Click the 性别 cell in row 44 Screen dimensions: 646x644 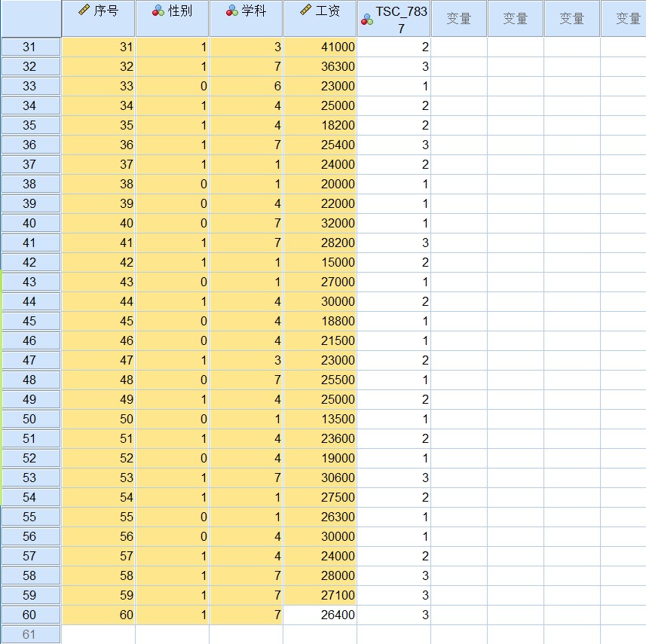172,301
